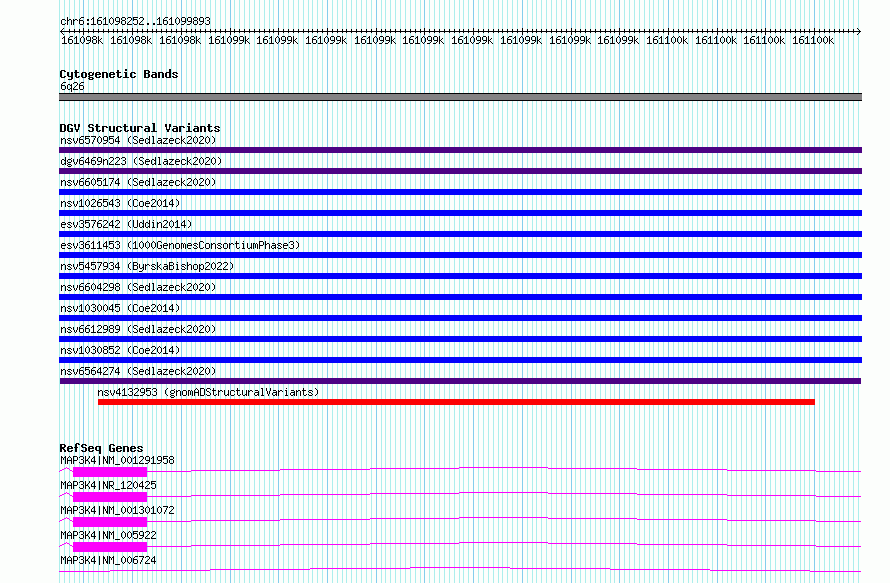Click the blue bar under nsv1030045
890x583 pixels.
pyautogui.click(x=460, y=318)
